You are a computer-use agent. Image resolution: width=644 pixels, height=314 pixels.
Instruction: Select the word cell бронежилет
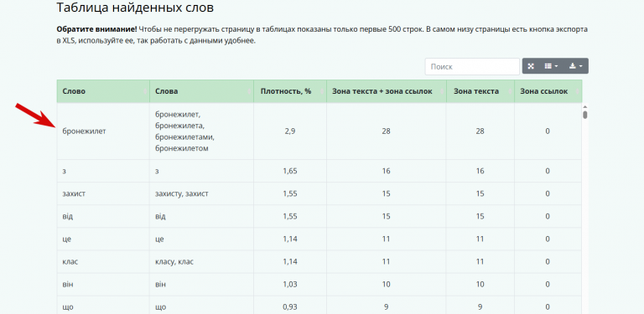[103, 131]
